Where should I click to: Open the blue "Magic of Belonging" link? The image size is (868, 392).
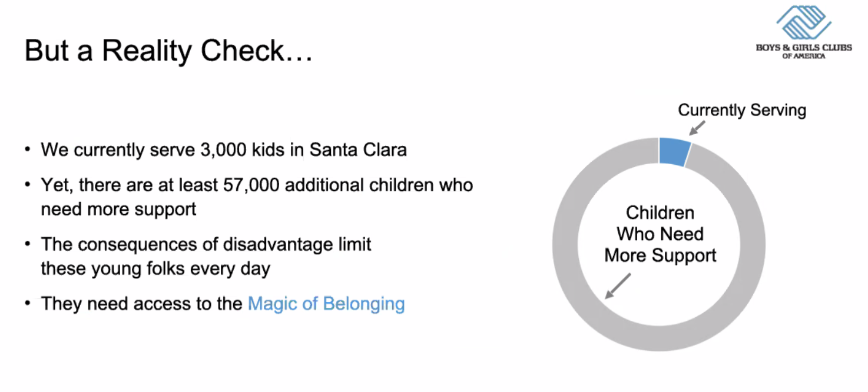[326, 304]
